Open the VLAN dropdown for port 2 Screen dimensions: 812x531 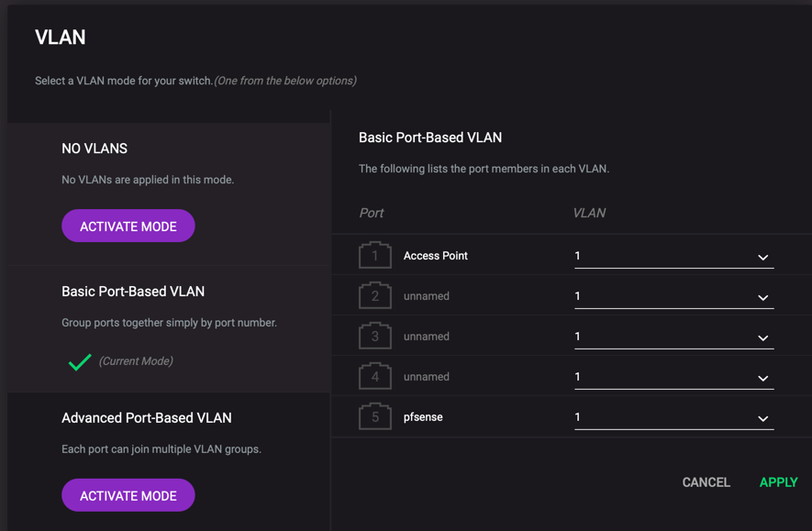tap(763, 297)
